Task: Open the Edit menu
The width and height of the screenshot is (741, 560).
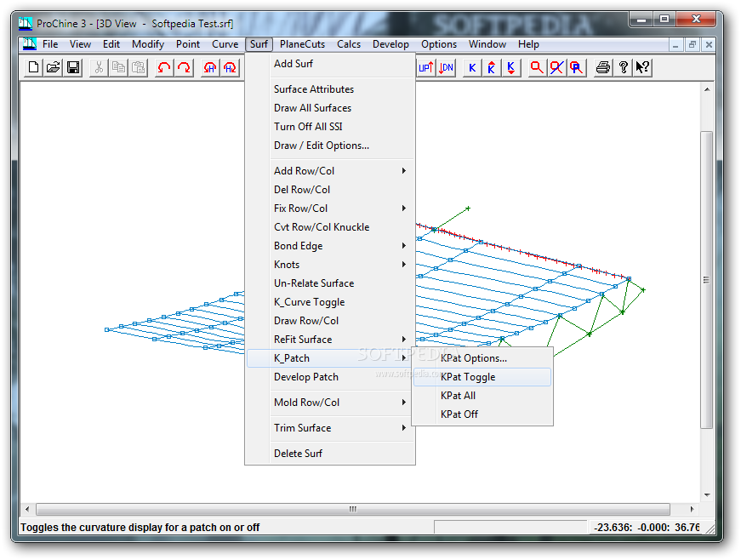Action: (111, 44)
